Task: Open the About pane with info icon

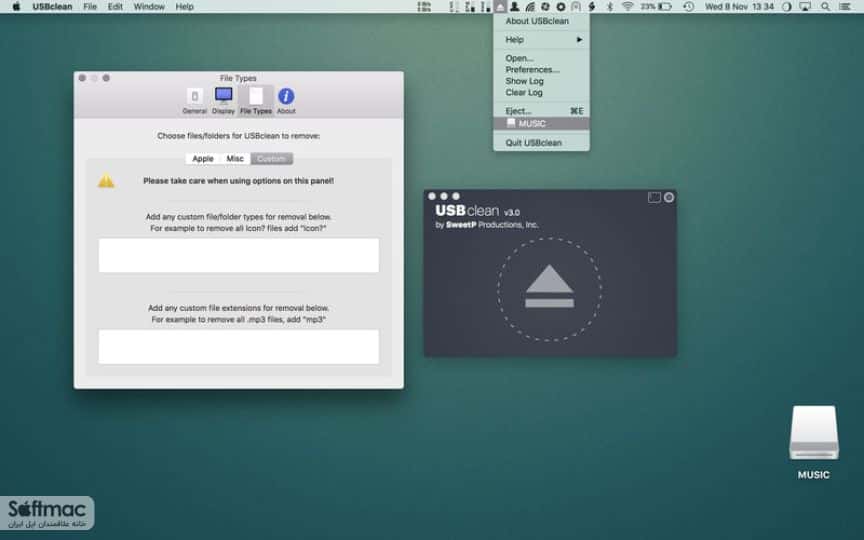Action: (286, 101)
